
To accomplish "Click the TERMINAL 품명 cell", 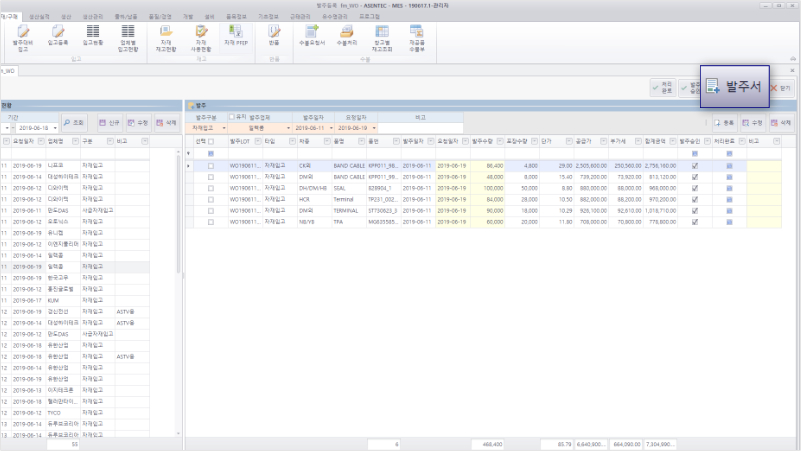I will click(x=349, y=211).
